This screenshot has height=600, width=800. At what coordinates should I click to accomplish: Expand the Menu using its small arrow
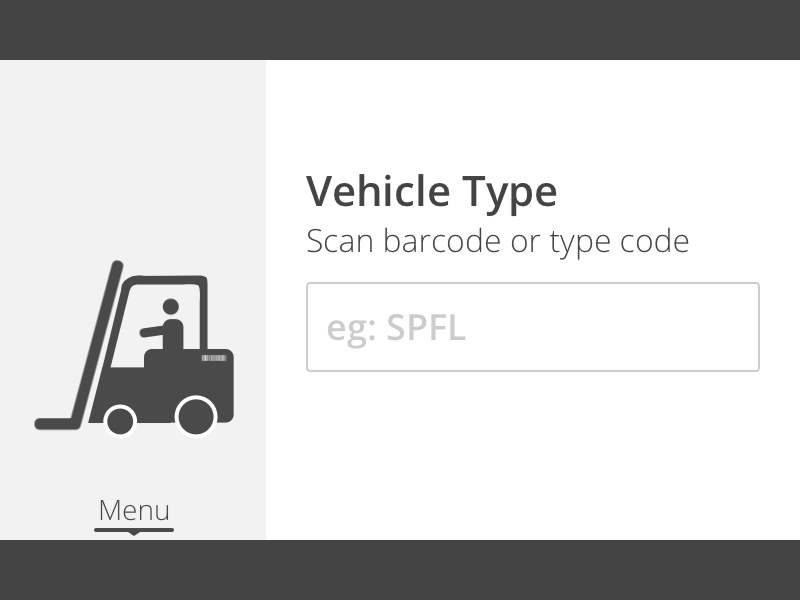point(134,534)
